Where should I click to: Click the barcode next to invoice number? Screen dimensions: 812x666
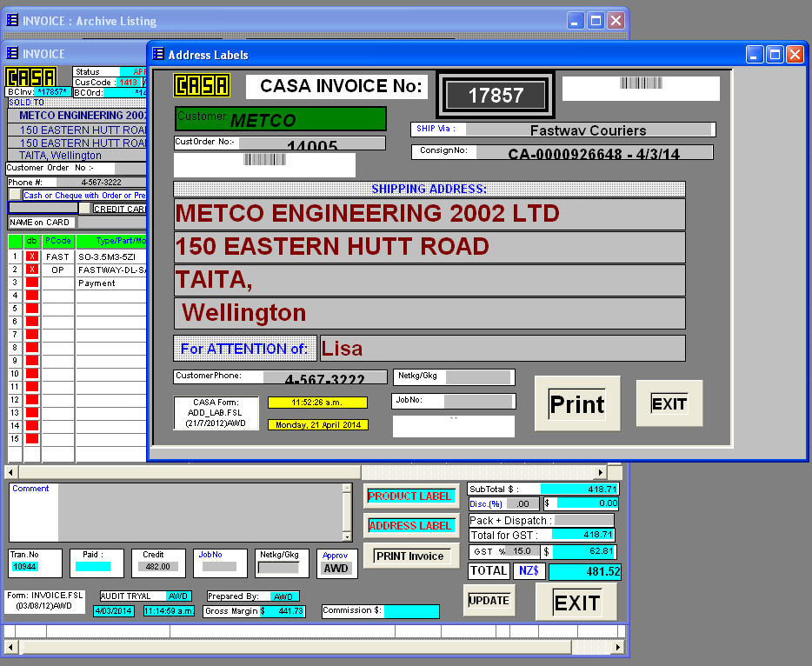641,83
